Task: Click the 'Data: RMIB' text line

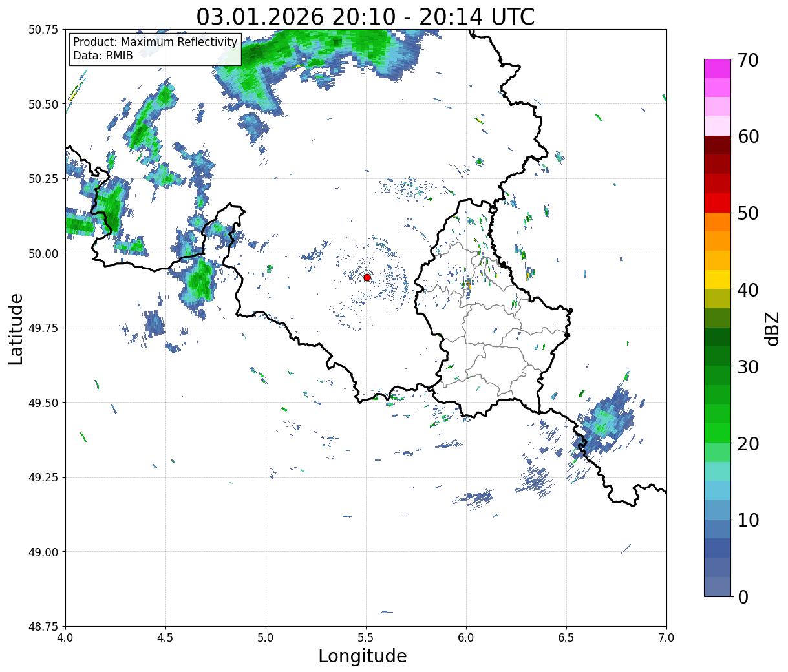Action: tap(103, 56)
